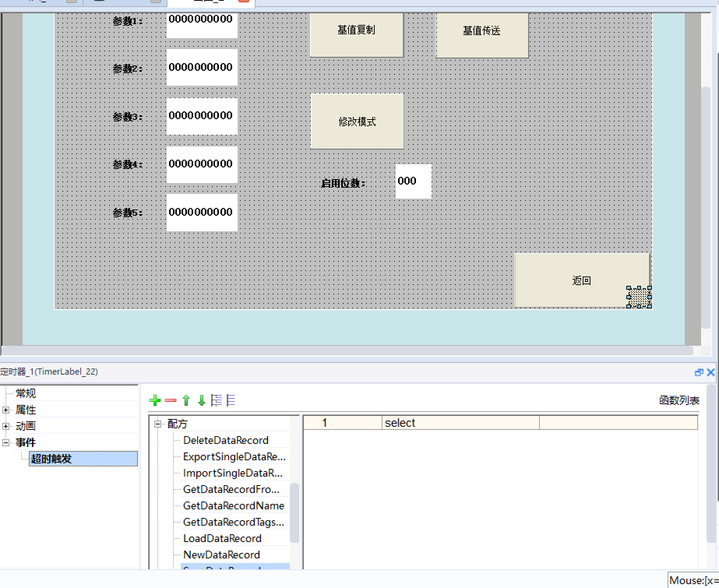Screen dimensions: 719x588
Task: Click the 函数列表 label
Action: [679, 400]
